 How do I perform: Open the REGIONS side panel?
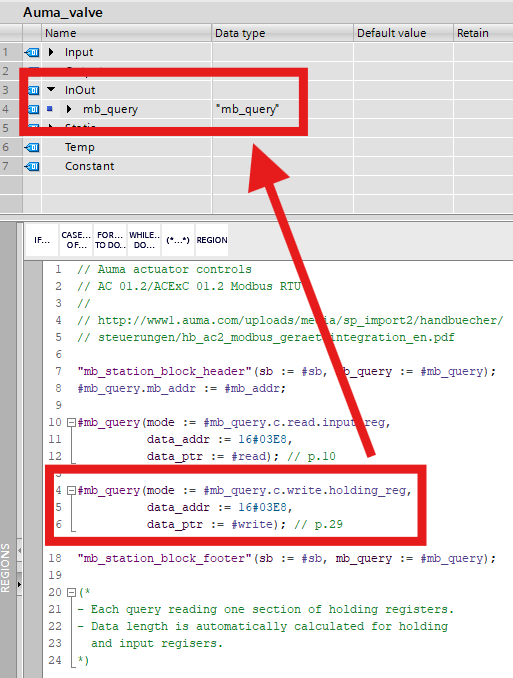click(5, 568)
